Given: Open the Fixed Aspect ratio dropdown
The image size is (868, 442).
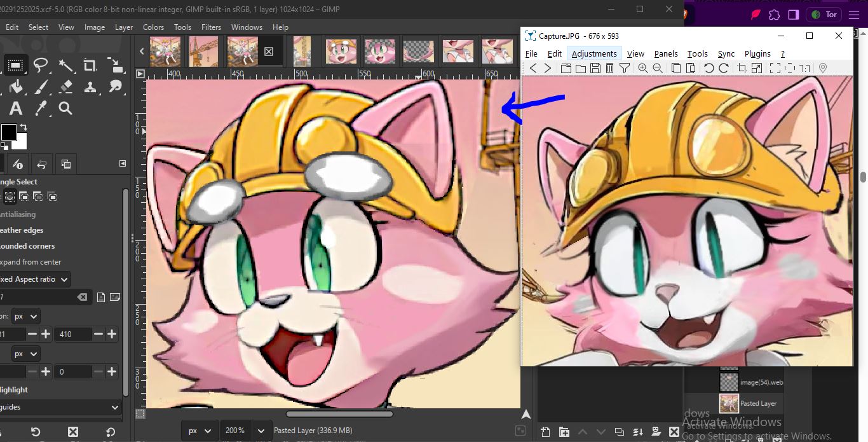Looking at the screenshot, I should click(x=34, y=279).
